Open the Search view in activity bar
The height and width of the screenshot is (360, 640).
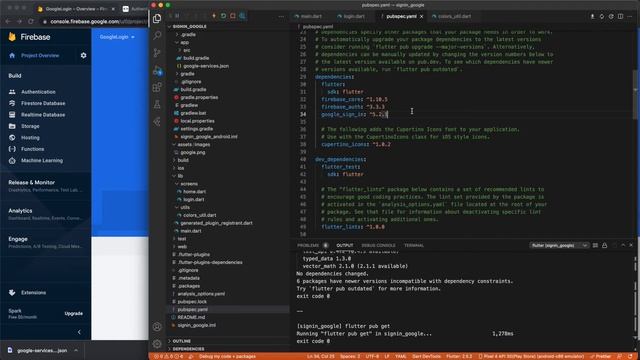pyautogui.click(x=157, y=36)
